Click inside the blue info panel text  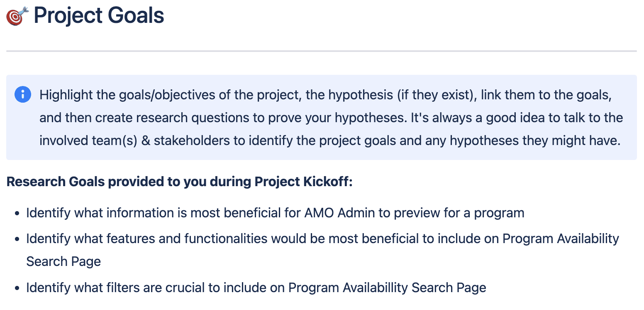pos(331,118)
